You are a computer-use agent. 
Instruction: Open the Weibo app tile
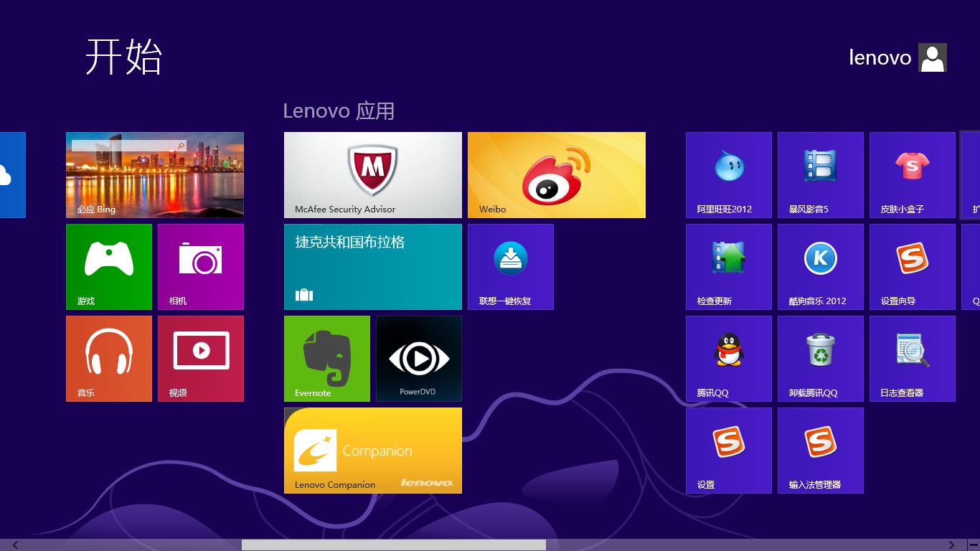pyautogui.click(x=556, y=174)
